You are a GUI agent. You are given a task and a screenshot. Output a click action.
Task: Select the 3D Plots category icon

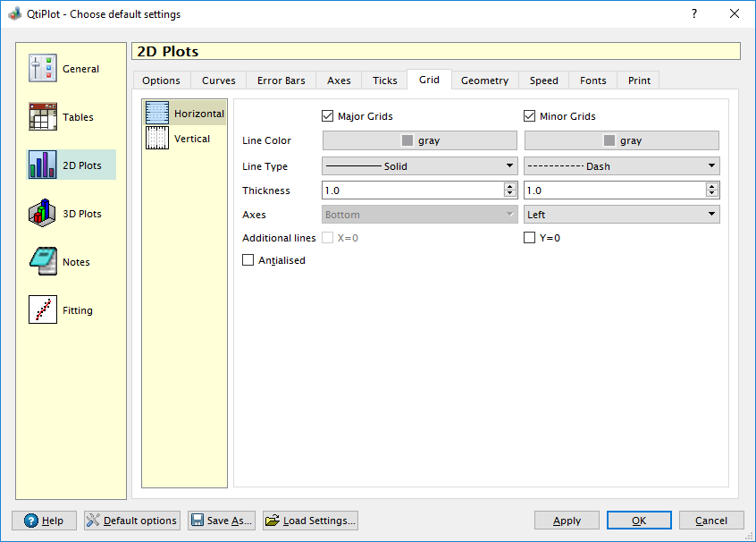tap(43, 214)
